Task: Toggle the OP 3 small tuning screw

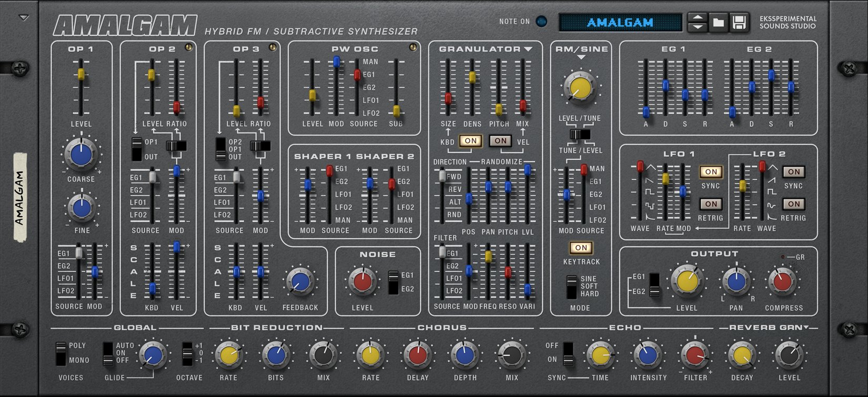Action: pos(272,47)
